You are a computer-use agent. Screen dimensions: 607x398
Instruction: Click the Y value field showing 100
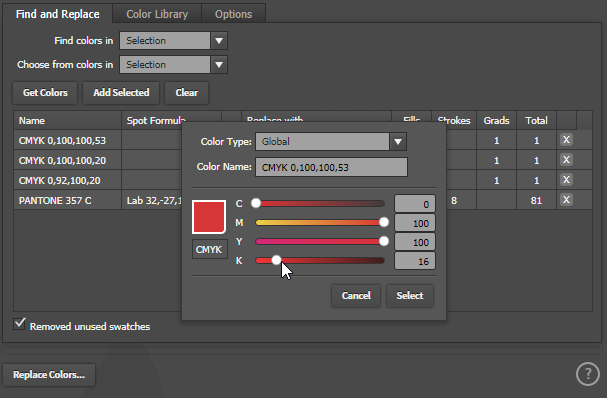(x=415, y=242)
